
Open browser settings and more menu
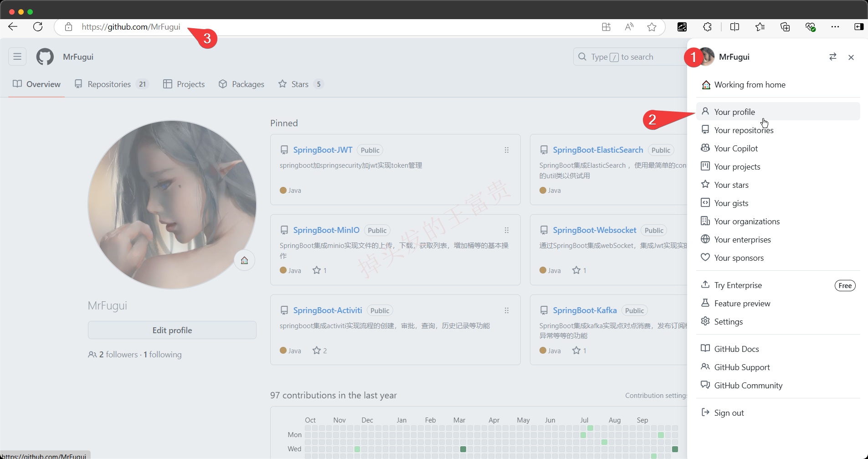[x=835, y=27]
